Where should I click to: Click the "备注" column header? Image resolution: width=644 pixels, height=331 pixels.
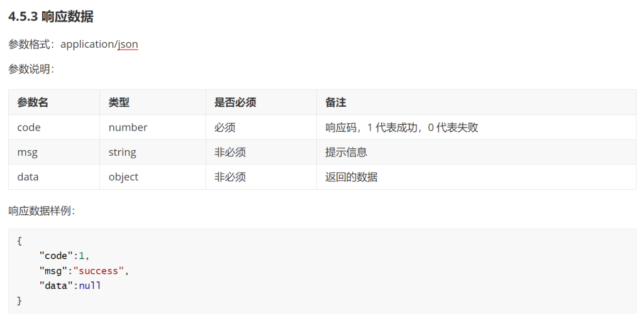click(336, 102)
